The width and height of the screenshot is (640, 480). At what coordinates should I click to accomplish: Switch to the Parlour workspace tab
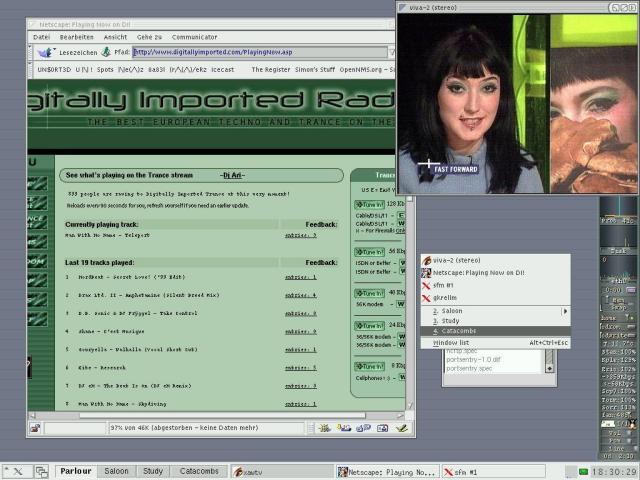76,471
